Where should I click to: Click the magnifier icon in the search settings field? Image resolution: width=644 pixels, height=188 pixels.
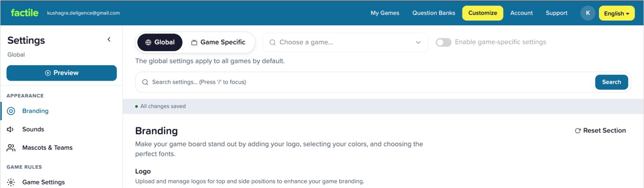click(x=145, y=82)
